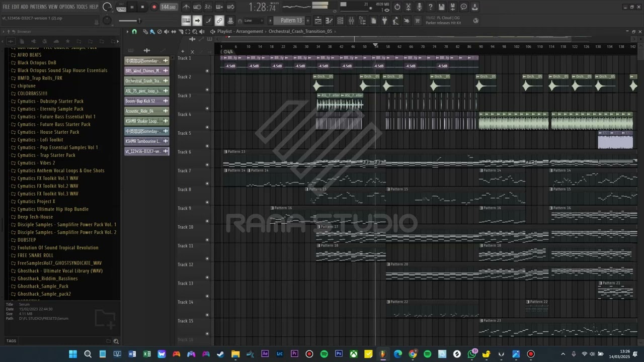This screenshot has width=644, height=362.
Task: Select Acoustic_Ride_04 clip in the picker
Action: click(x=146, y=111)
